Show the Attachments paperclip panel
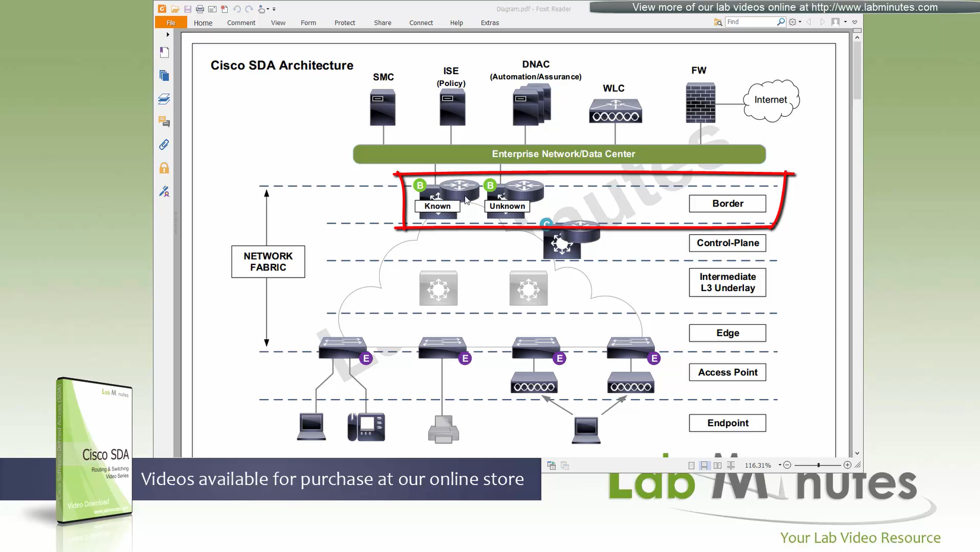This screenshot has height=552, width=980. (164, 145)
